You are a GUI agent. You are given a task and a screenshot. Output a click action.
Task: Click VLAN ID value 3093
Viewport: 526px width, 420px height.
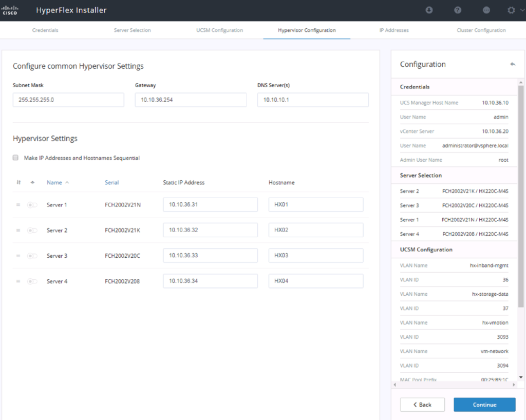point(502,337)
